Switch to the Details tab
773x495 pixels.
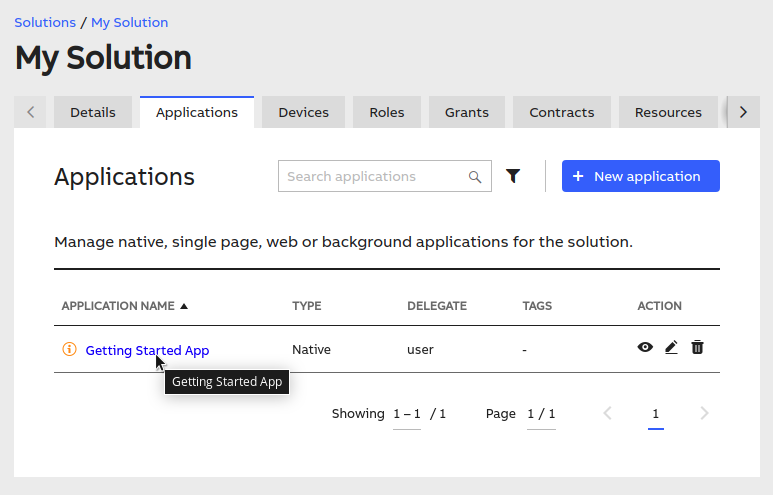point(93,112)
